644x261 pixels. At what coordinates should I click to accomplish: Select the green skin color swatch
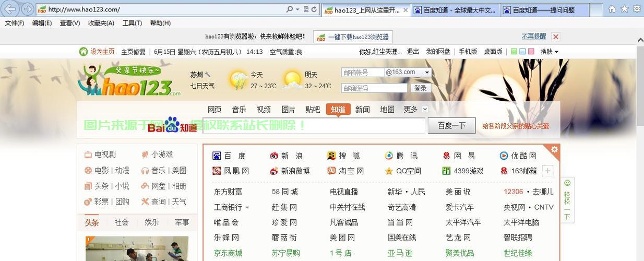514,51
